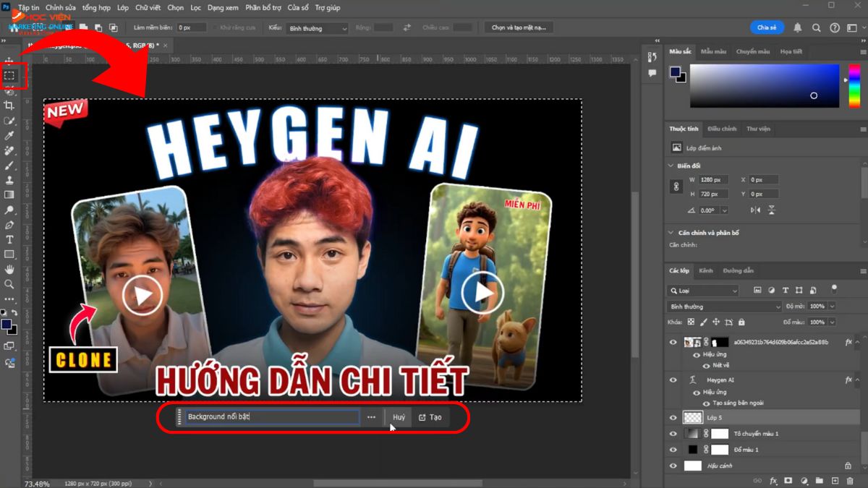The height and width of the screenshot is (488, 868).
Task: Switch to the Mẫu màu tab
Action: pos(713,51)
